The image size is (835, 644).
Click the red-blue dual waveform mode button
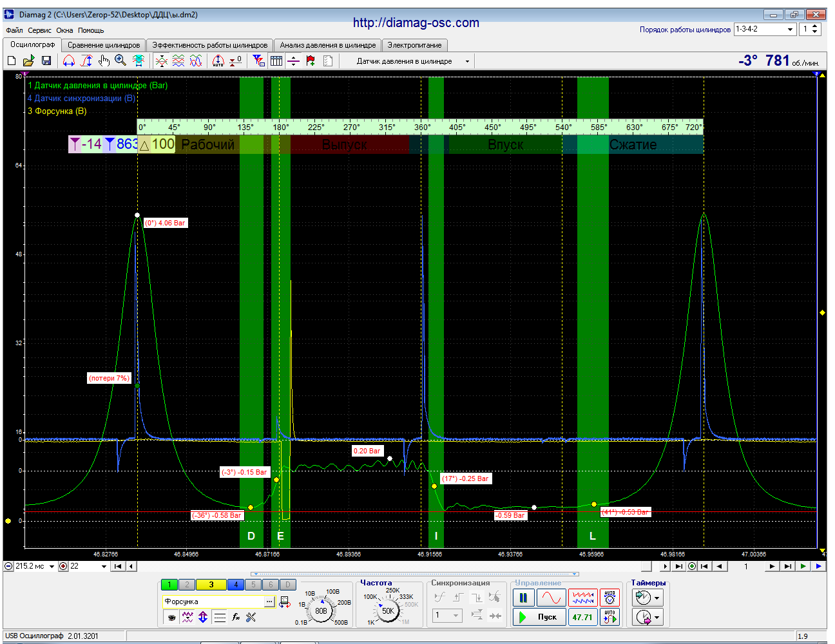pyautogui.click(x=582, y=598)
